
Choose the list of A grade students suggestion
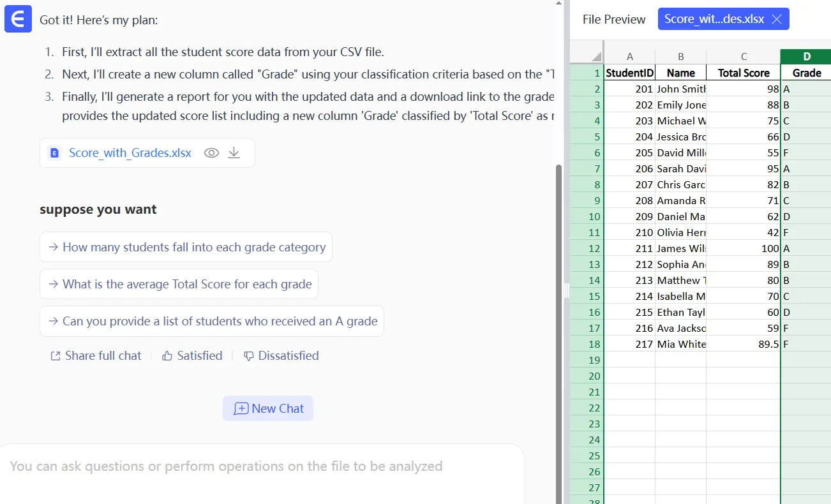pyautogui.click(x=212, y=322)
